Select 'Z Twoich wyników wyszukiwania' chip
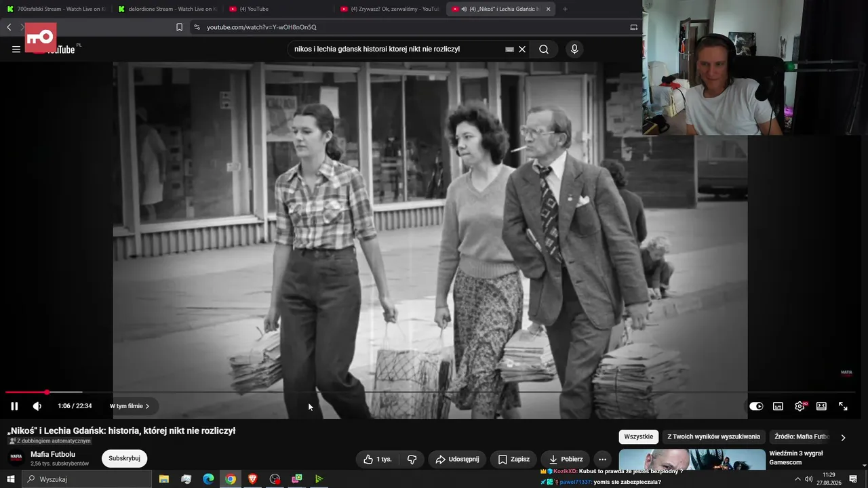Viewport: 868px width, 488px height. (x=713, y=436)
